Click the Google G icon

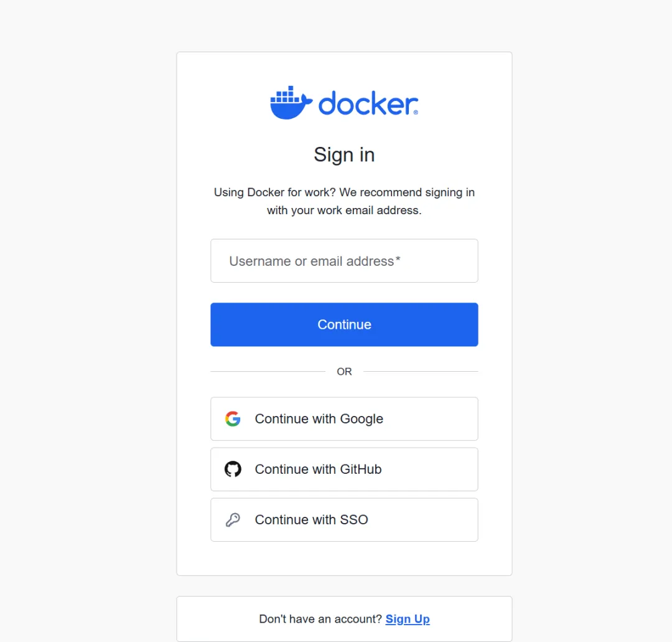[x=233, y=418]
